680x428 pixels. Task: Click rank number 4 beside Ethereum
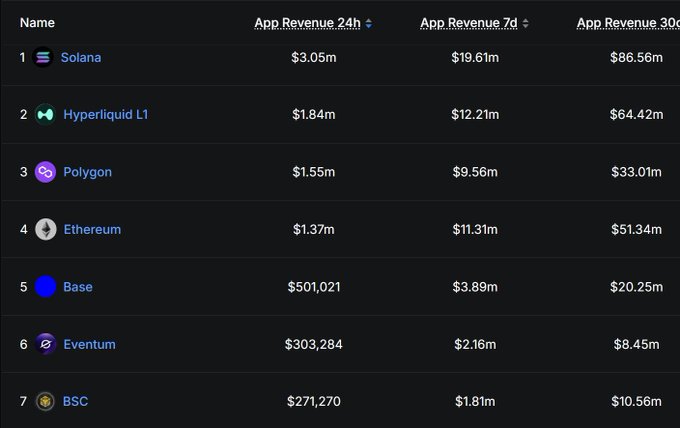tap(23, 229)
